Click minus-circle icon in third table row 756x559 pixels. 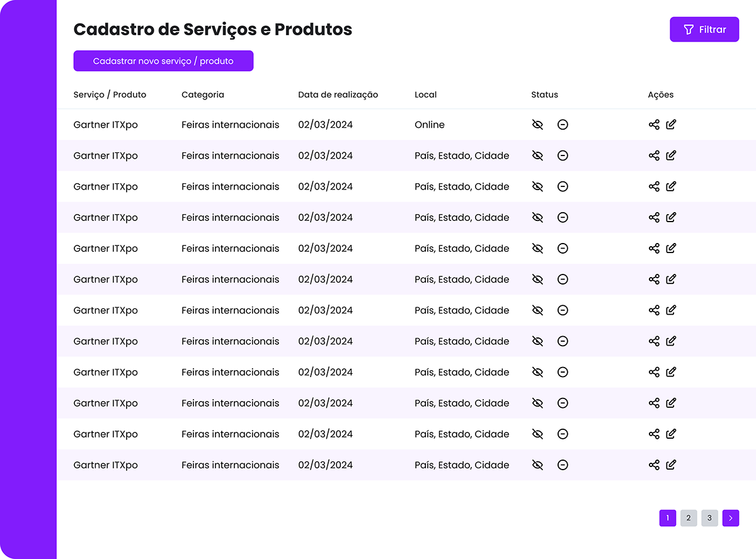[563, 186]
